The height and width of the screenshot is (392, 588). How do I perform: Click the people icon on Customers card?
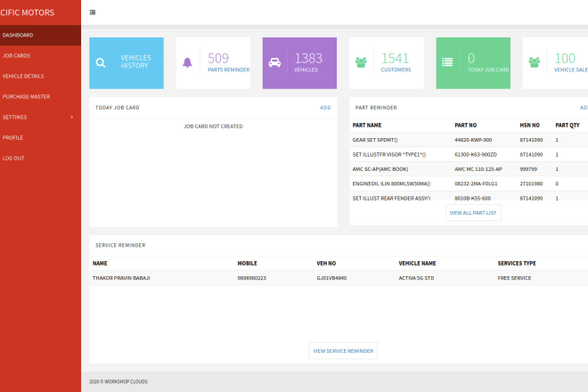pyautogui.click(x=361, y=62)
